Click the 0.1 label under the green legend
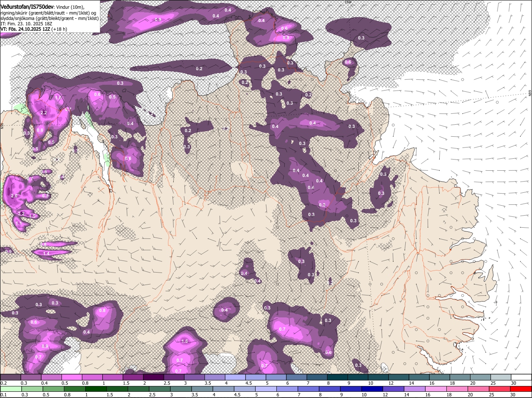This screenshot has width=532, height=398. click(x=3, y=395)
